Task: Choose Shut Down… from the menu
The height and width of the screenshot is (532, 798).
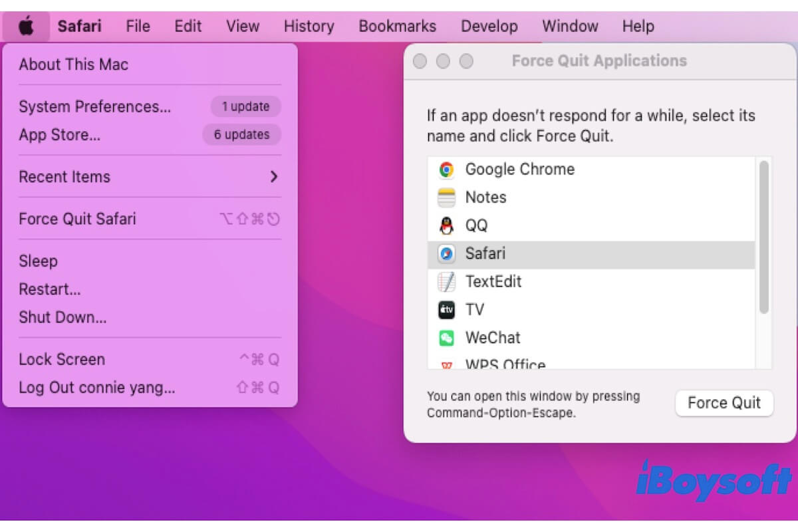Action: pos(63,317)
